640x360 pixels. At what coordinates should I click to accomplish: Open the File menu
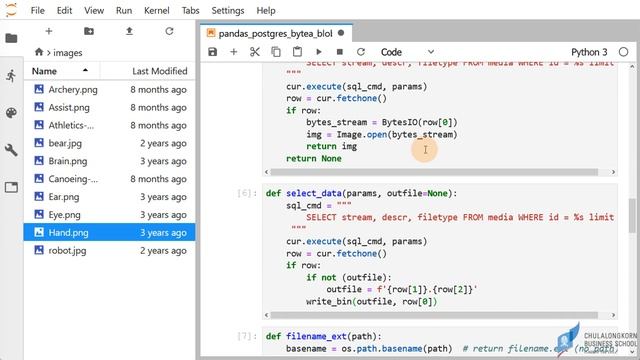[38, 10]
